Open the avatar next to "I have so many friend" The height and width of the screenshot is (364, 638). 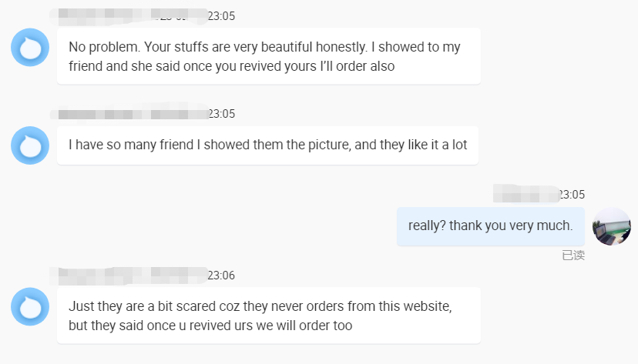pos(30,145)
